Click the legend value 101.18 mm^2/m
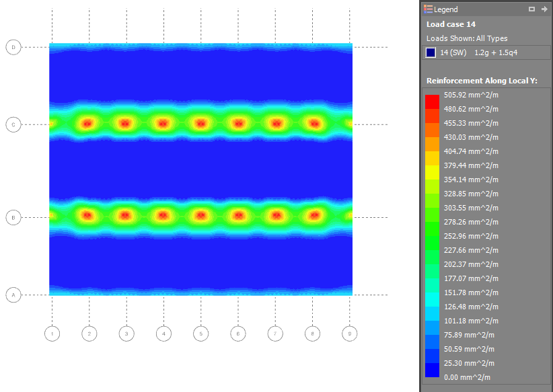 [x=471, y=321]
